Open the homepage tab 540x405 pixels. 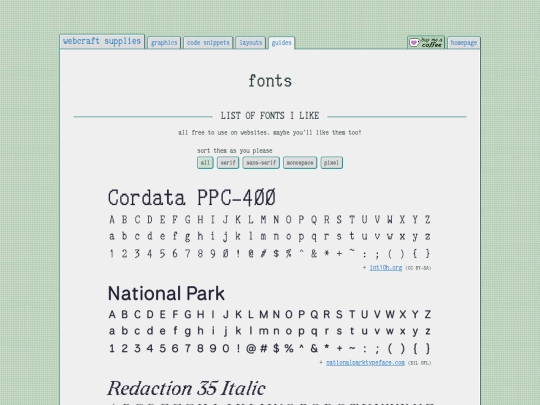coord(464,43)
